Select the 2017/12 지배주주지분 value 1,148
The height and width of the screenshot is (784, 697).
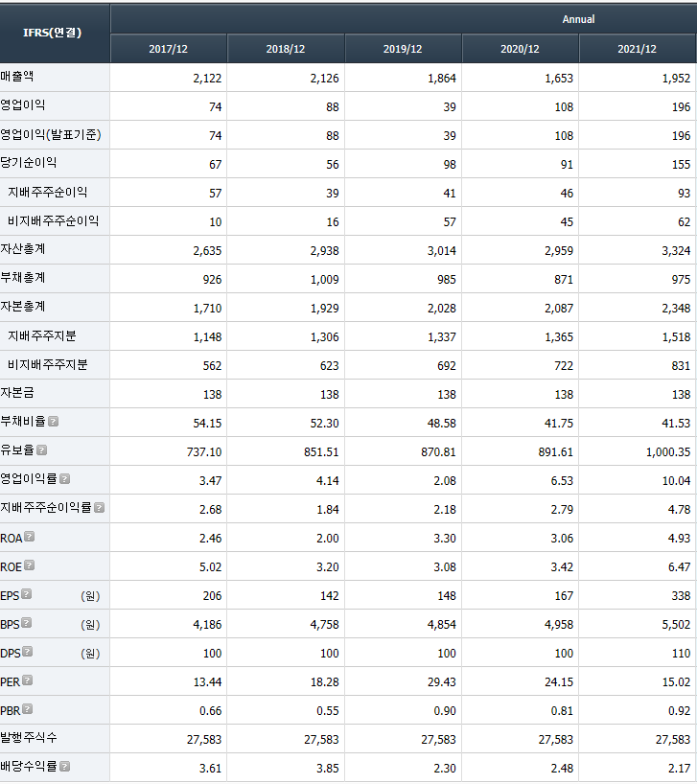(x=207, y=337)
